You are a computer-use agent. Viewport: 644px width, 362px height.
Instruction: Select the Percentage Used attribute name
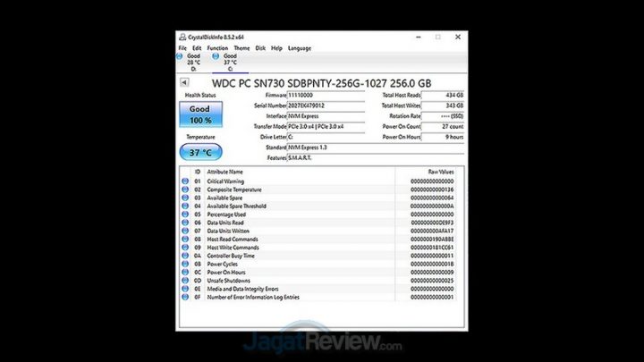click(x=226, y=215)
